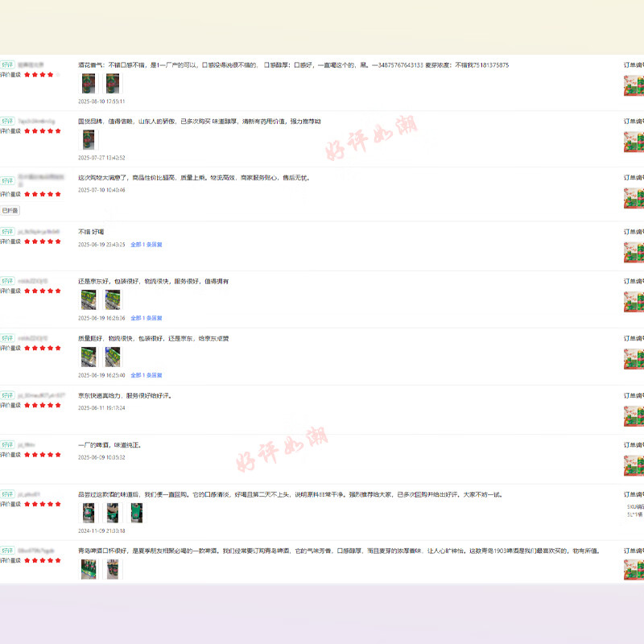Click 好评 tag on 一厂的啤酒 review
This screenshot has width=644, height=644.
click(7, 444)
